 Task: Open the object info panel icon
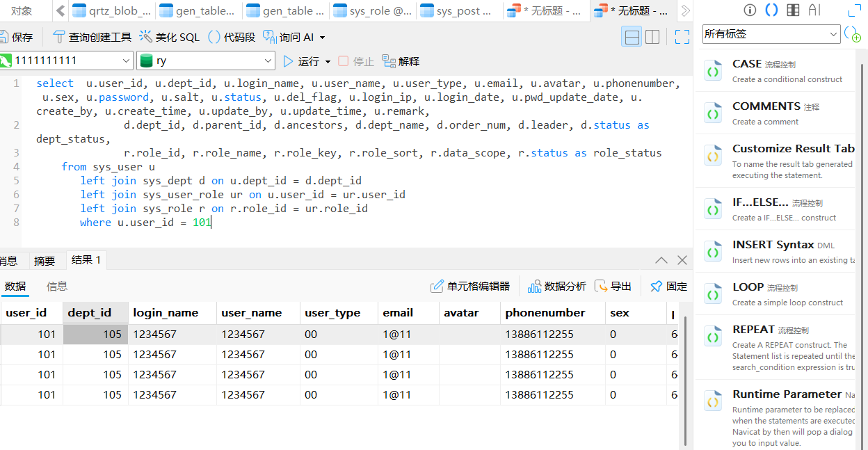(750, 10)
